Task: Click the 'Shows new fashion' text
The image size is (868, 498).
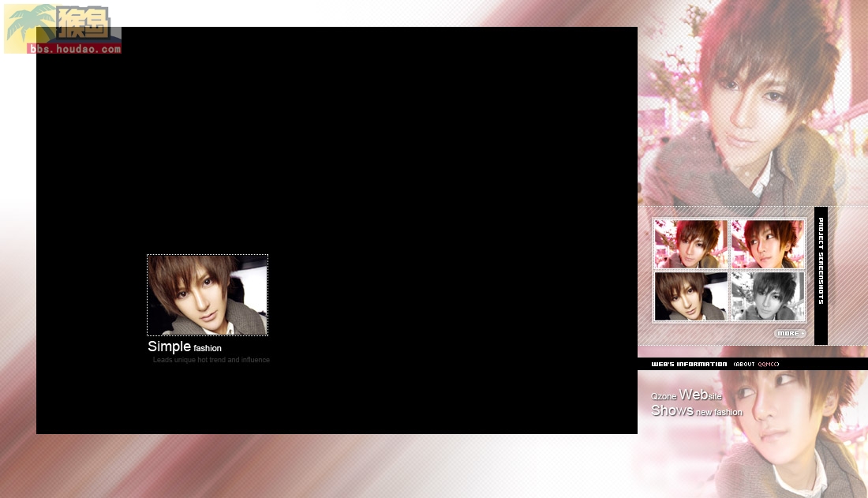Action: click(x=697, y=410)
